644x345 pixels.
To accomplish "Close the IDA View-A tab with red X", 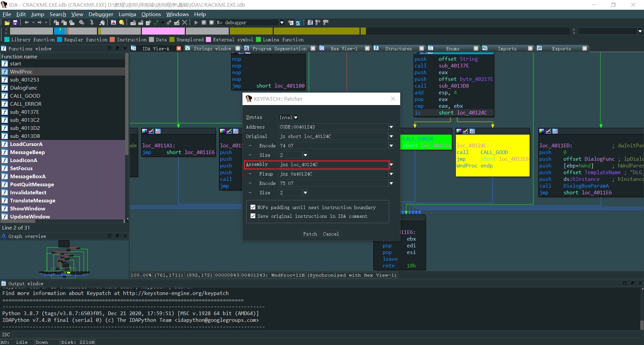I will coord(179,48).
